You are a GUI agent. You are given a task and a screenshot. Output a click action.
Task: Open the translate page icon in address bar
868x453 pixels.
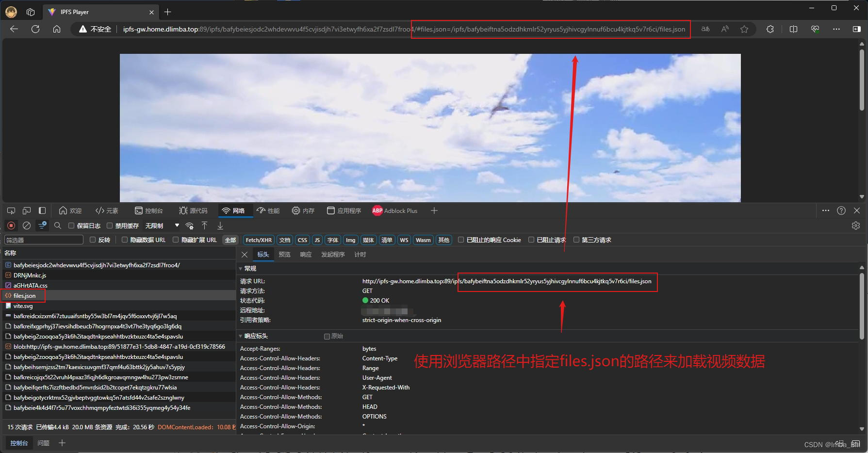click(705, 29)
